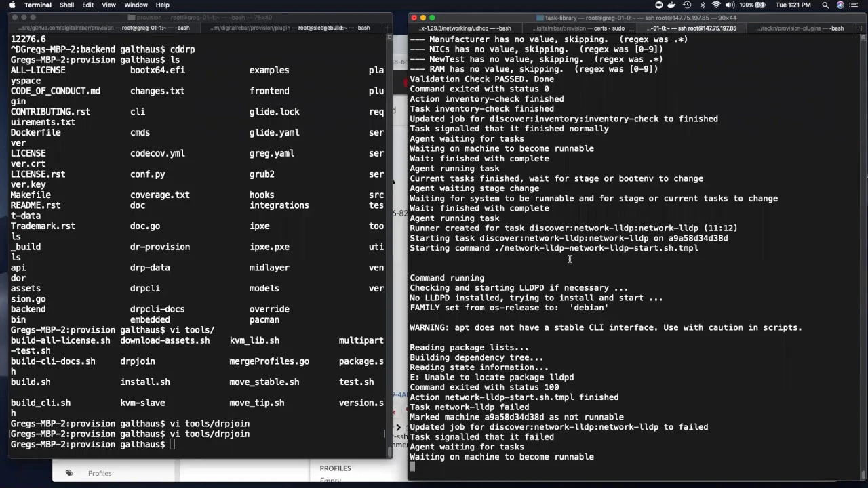
Task: Open Profiles item in background window
Action: click(x=100, y=473)
